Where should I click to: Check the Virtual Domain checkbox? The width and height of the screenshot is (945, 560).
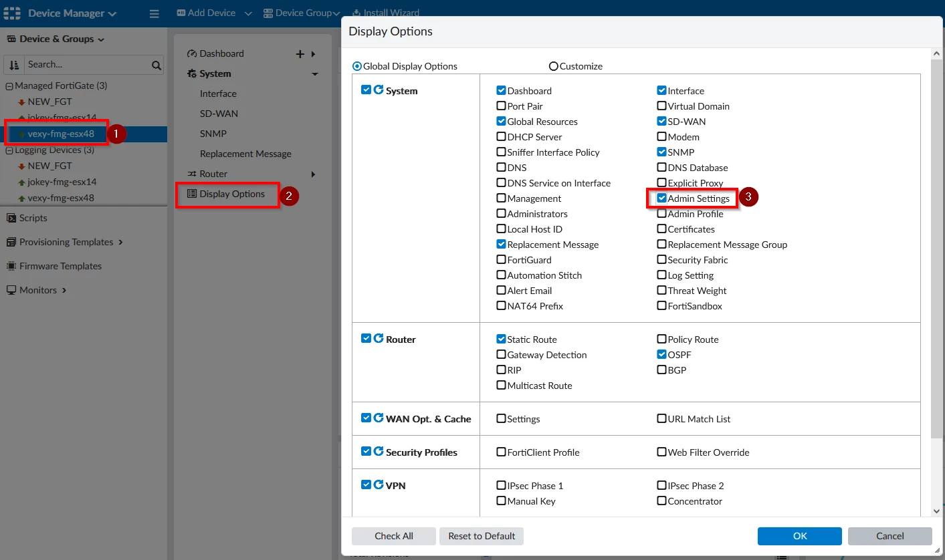[x=661, y=106]
